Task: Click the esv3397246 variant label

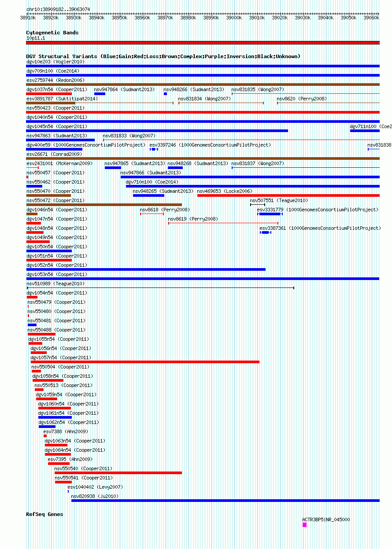Action: click(211, 145)
